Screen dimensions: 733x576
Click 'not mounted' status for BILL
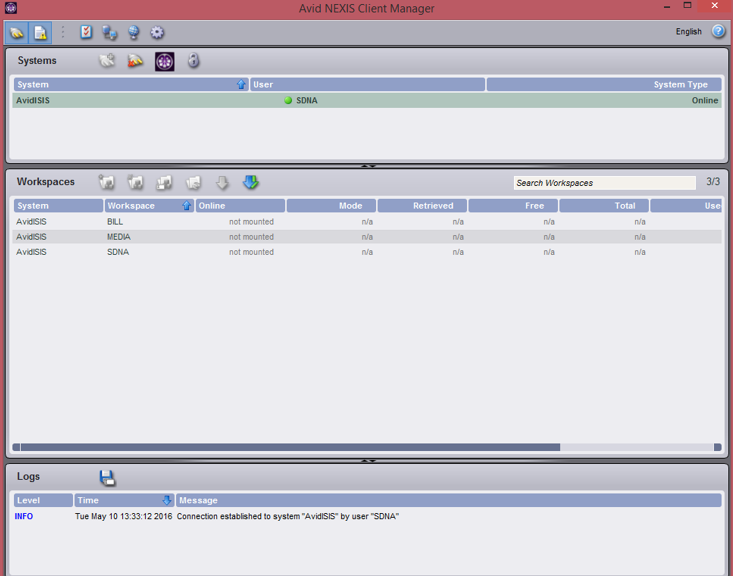(x=251, y=222)
